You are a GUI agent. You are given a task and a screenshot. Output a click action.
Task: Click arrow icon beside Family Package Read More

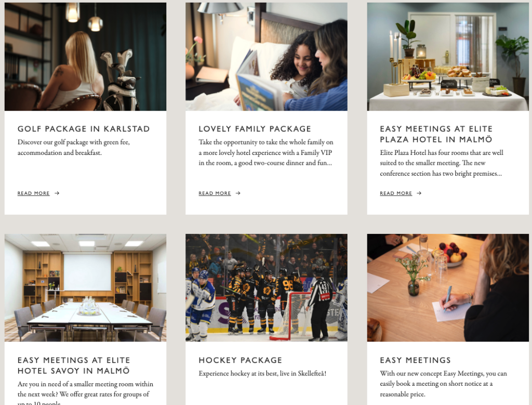pos(238,193)
